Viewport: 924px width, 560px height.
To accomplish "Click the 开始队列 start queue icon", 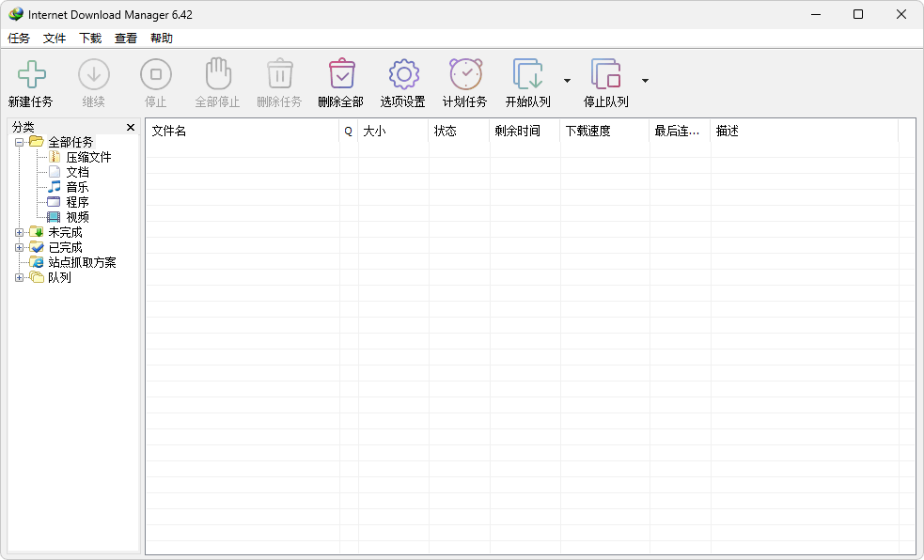I will pos(527,75).
